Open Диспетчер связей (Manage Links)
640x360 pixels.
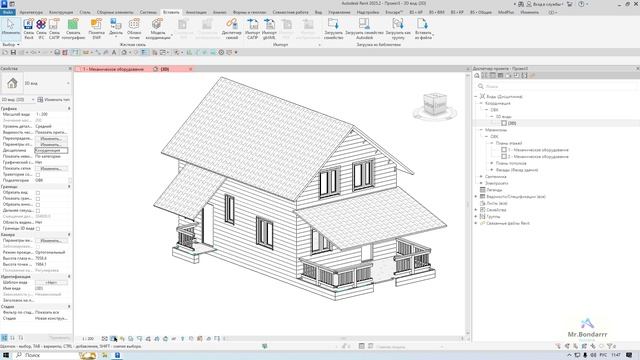231,29
